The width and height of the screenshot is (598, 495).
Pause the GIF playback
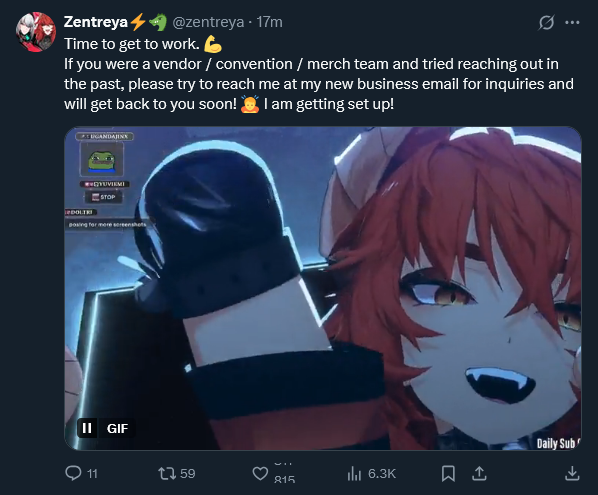tap(87, 428)
